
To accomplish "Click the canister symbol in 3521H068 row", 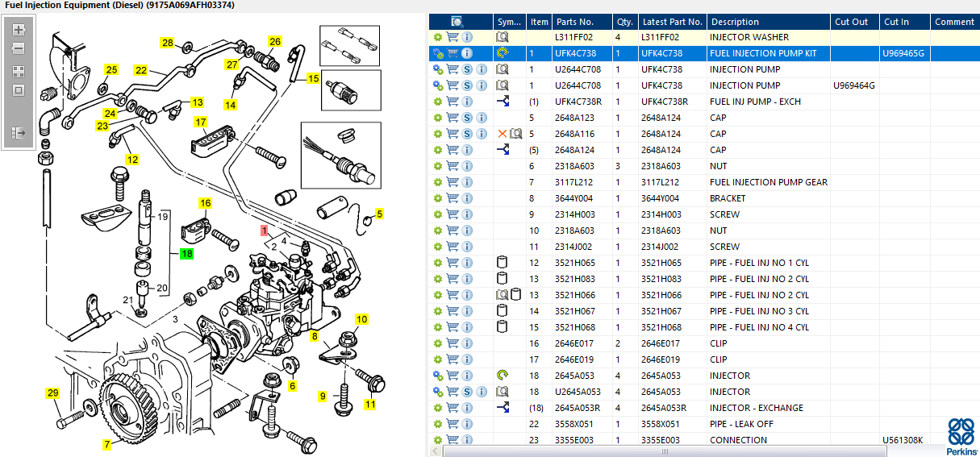I will 501,327.
